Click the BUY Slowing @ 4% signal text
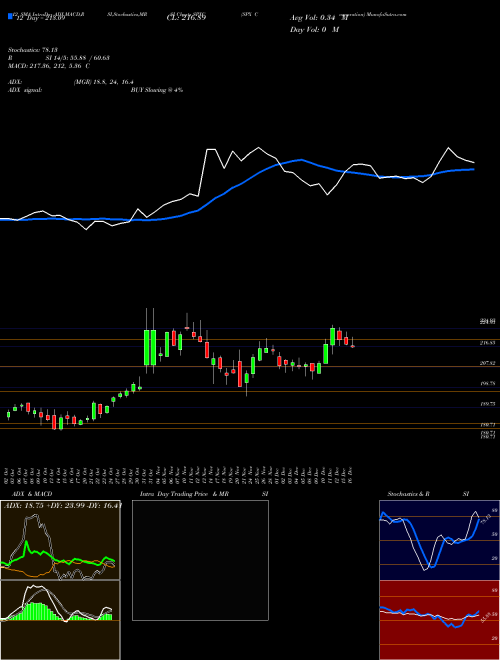This screenshot has width=500, height=660. click(157, 90)
